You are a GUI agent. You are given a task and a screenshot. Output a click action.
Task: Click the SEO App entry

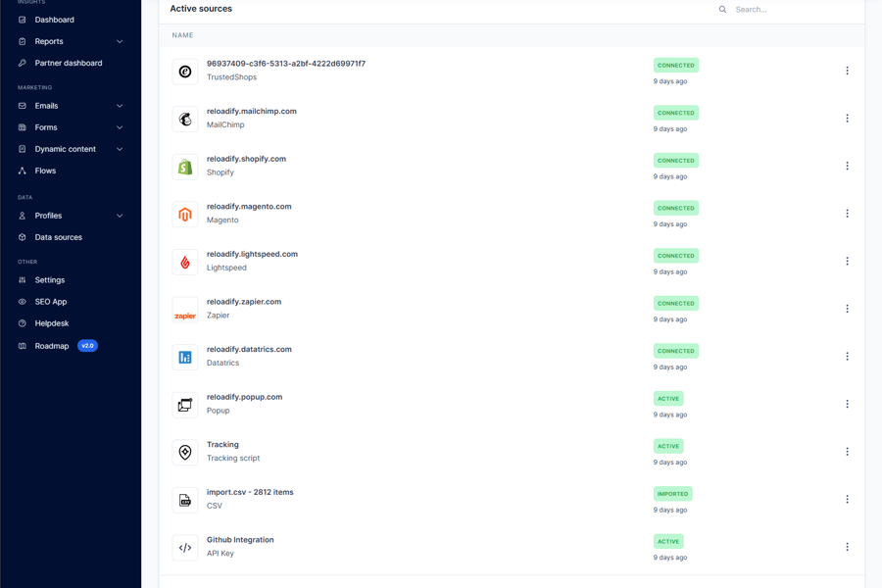tap(49, 301)
